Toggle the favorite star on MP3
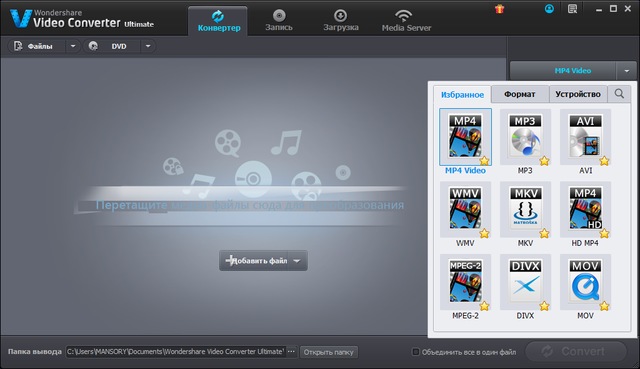640x369 pixels. click(x=544, y=161)
